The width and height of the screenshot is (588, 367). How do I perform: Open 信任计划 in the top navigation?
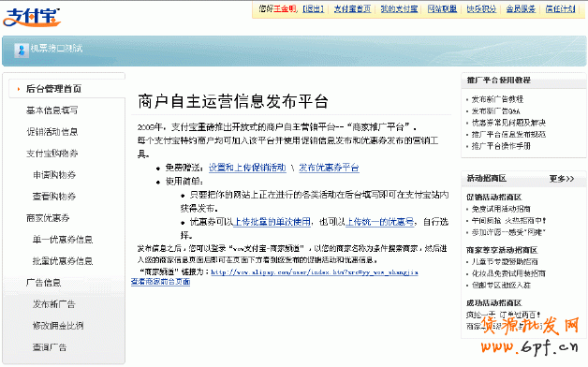(x=560, y=8)
